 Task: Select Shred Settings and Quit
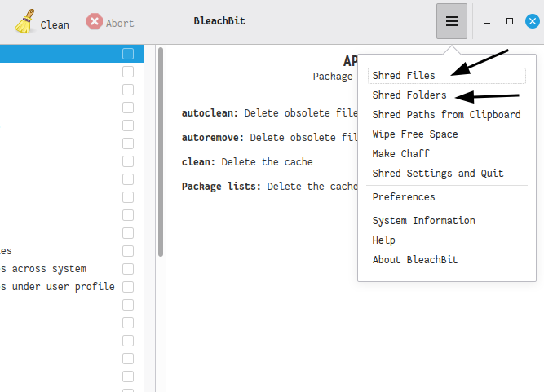[x=438, y=174]
